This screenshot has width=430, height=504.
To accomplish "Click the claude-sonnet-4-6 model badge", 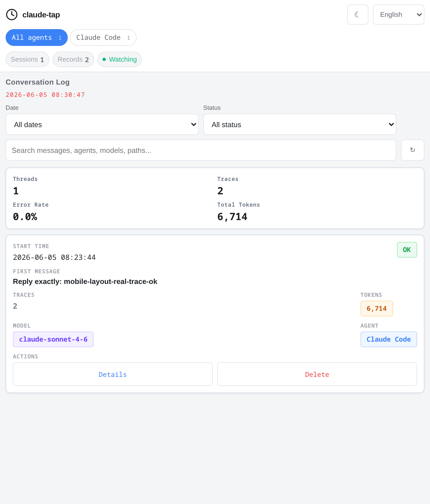I will 53,339.
